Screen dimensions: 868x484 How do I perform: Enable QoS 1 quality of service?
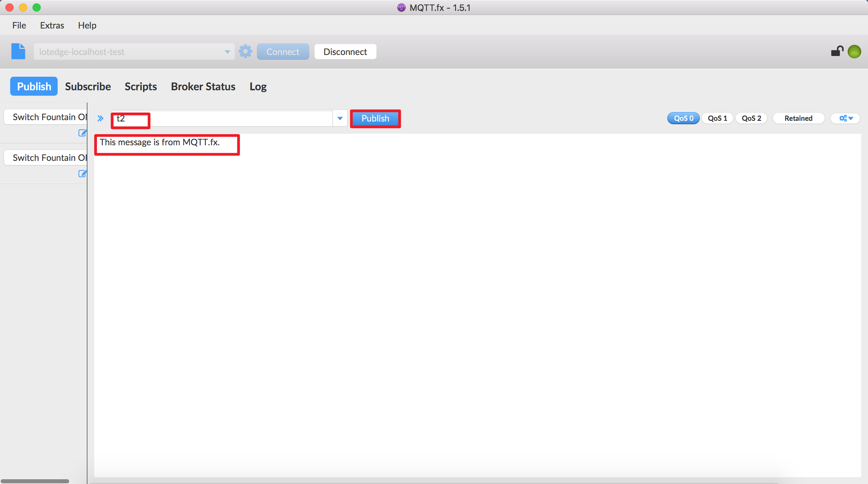(717, 118)
